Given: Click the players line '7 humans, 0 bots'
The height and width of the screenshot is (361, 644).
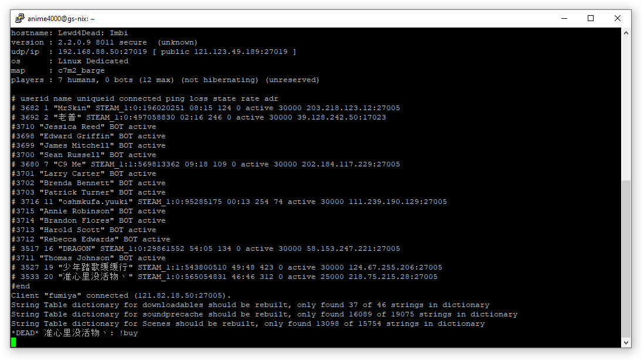Looking at the screenshot, I should tap(96, 80).
